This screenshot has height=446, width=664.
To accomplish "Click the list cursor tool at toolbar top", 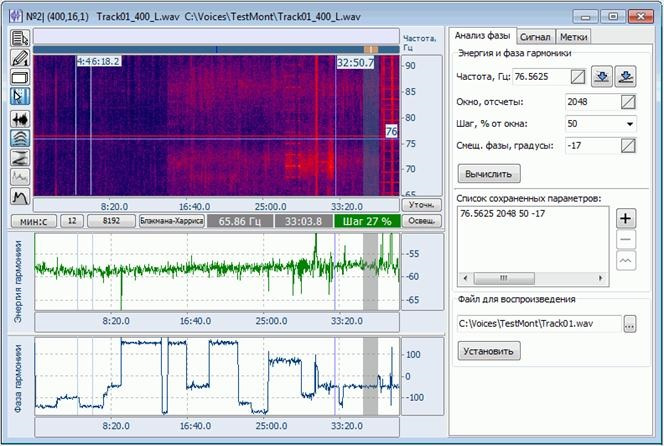I will click(19, 39).
